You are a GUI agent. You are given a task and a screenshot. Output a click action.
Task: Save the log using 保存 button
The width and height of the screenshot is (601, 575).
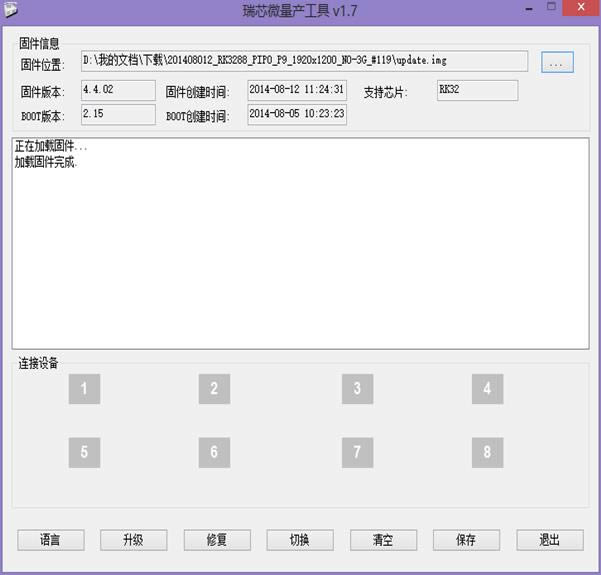point(466,540)
